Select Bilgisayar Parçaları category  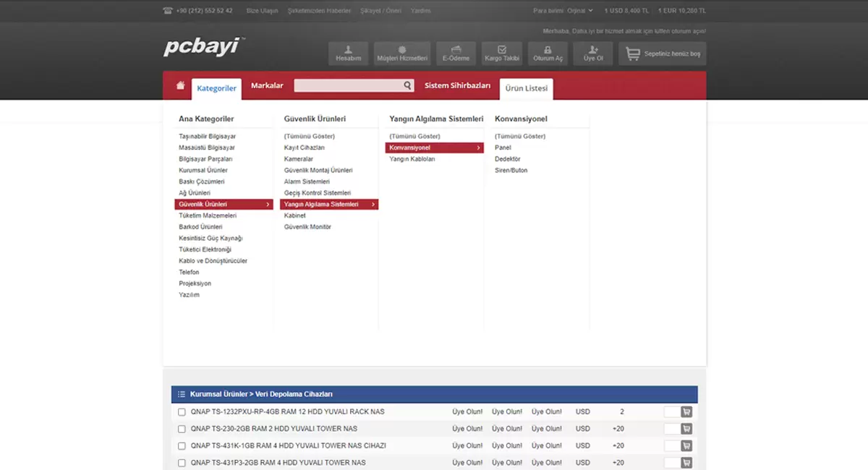205,159
